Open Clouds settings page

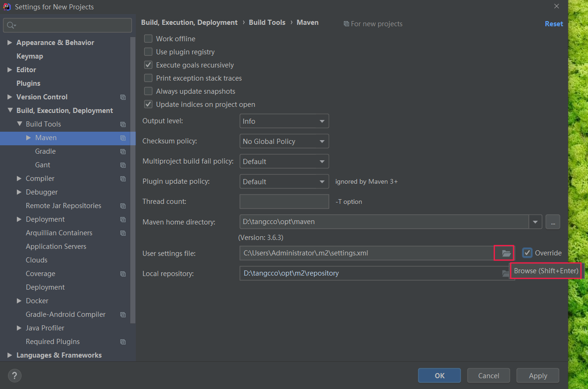37,260
